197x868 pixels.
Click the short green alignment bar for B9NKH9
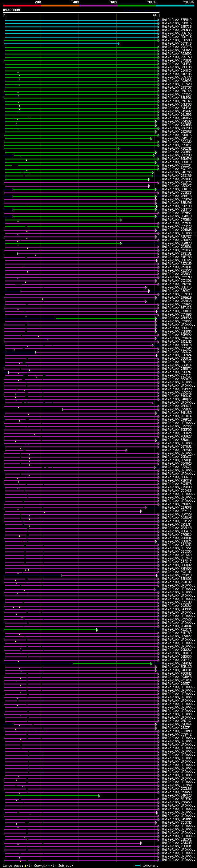coord(113,664)
